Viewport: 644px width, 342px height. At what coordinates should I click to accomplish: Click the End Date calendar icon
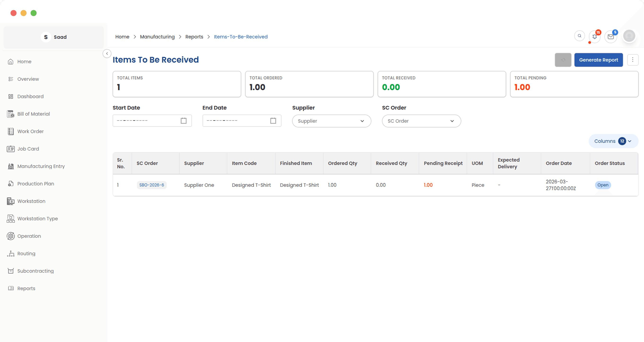[x=273, y=121]
